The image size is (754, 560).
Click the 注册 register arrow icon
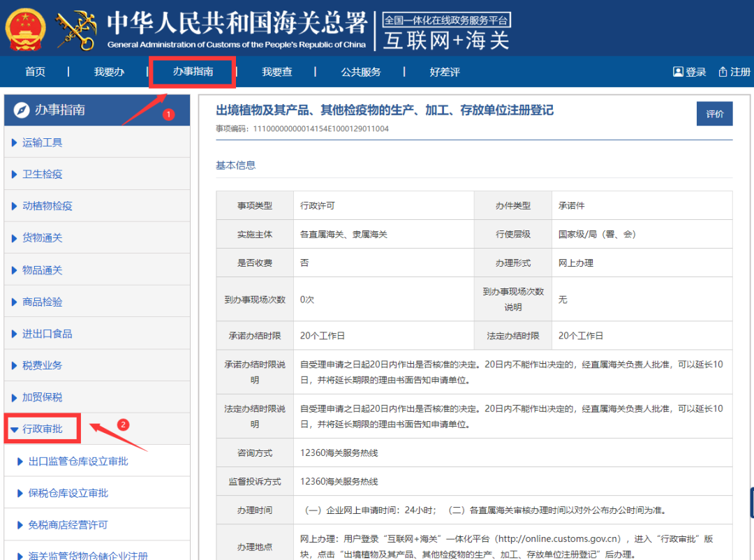tap(724, 71)
